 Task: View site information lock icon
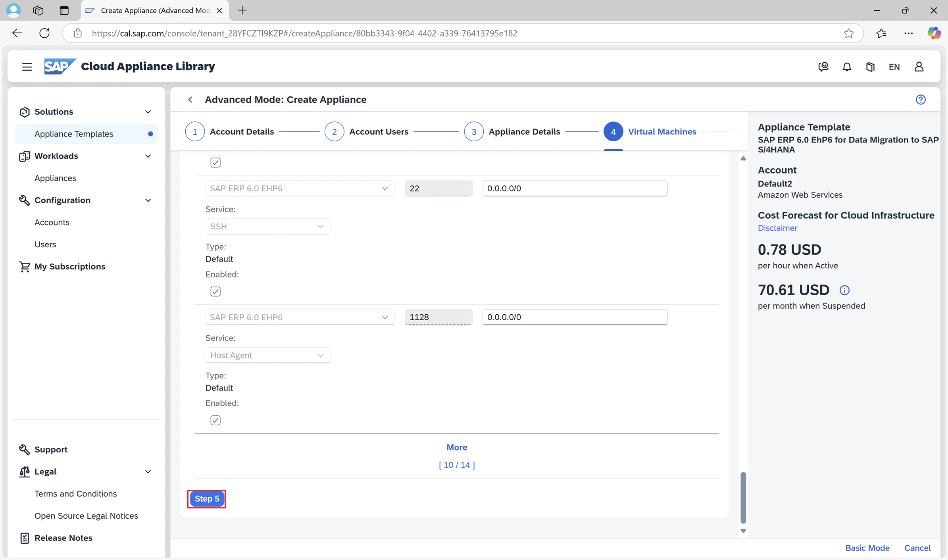coord(78,33)
